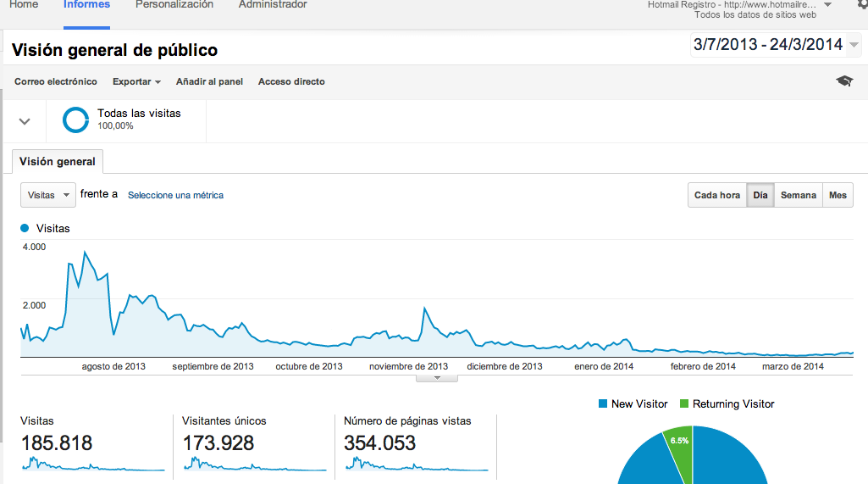The image size is (868, 484).
Task: Click Todos los datos de sitios web text
Action: point(755,15)
